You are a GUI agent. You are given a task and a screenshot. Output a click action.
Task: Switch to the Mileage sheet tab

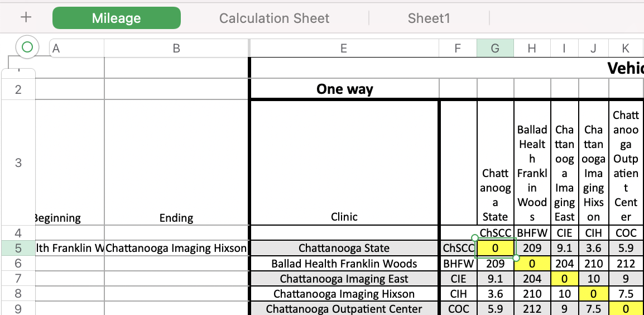point(116,18)
